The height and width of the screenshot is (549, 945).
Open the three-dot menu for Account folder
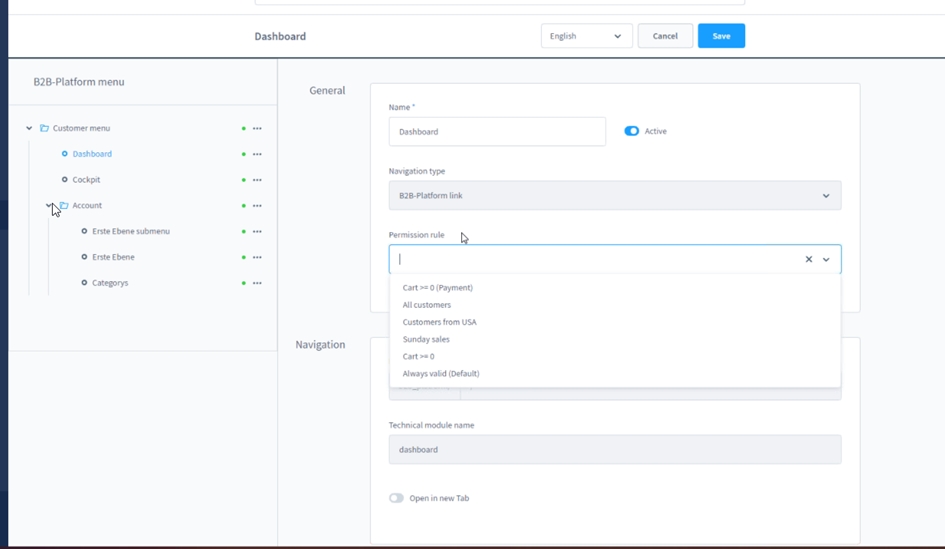click(x=257, y=206)
